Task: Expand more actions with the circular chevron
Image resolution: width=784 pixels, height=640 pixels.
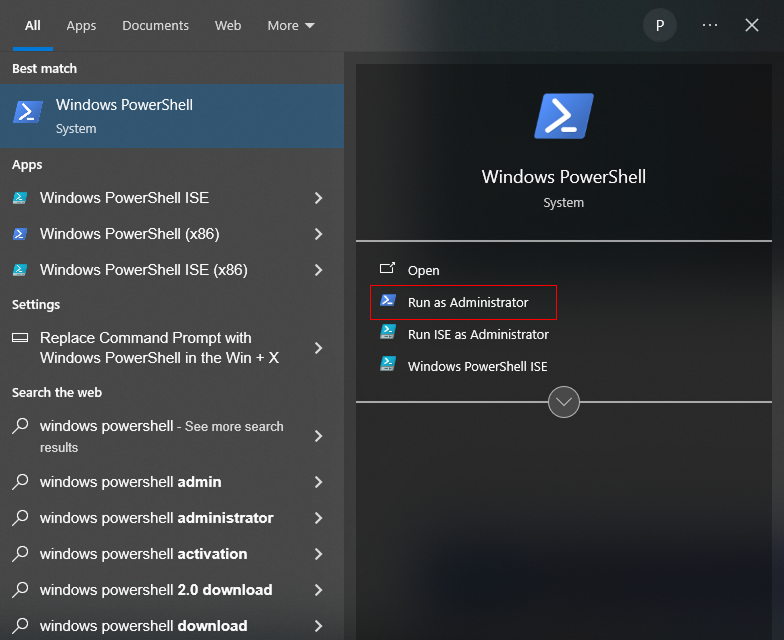Action: click(x=564, y=402)
